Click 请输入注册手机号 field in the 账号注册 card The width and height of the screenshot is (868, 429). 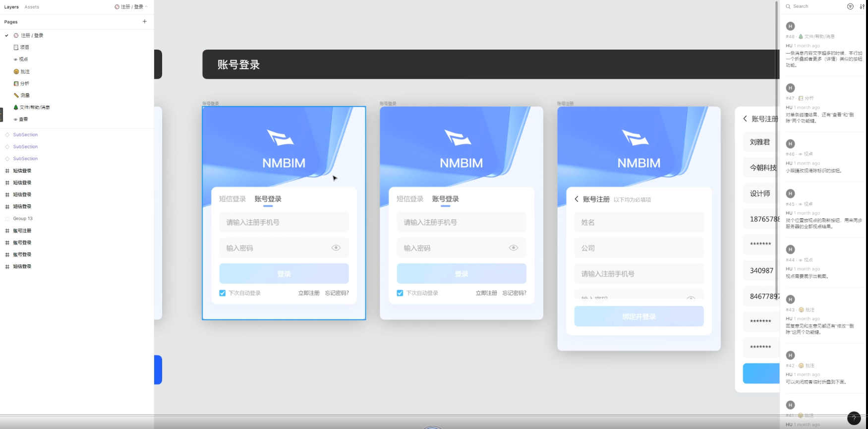tap(639, 274)
